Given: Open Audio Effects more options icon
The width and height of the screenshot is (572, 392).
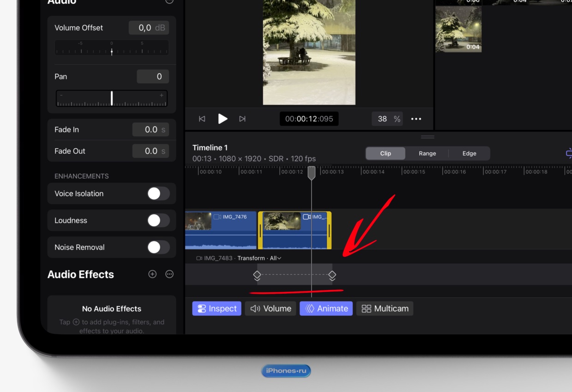Looking at the screenshot, I should (169, 274).
